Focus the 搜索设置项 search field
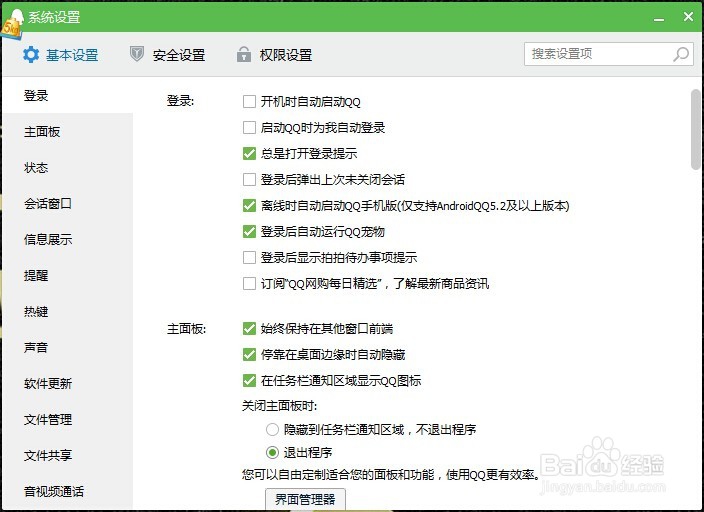 pos(609,54)
